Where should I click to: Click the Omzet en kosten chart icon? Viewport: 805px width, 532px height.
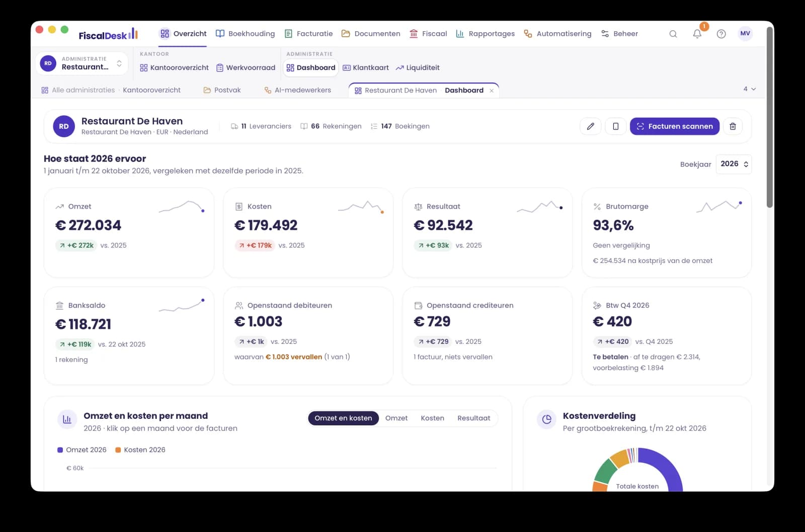pyautogui.click(x=67, y=419)
